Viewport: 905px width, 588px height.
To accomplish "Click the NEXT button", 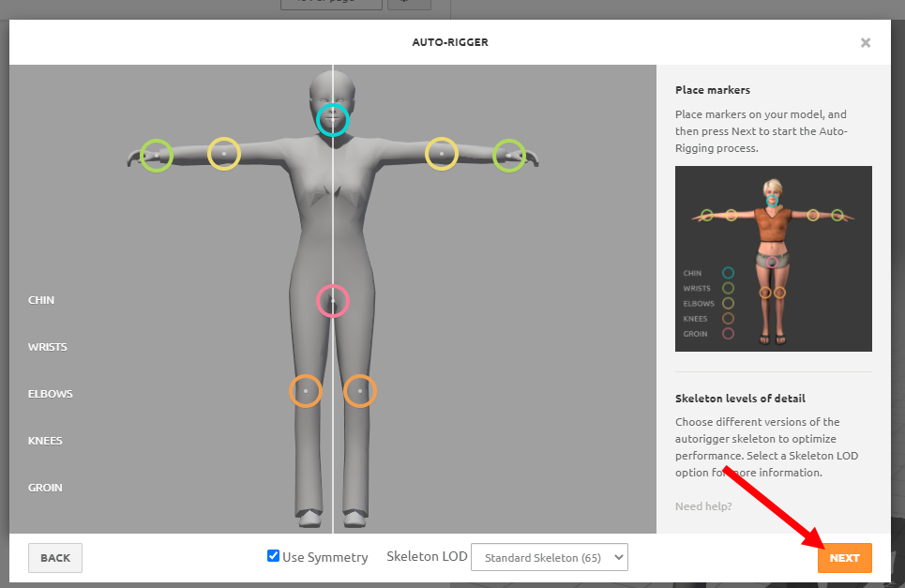I will click(x=844, y=558).
